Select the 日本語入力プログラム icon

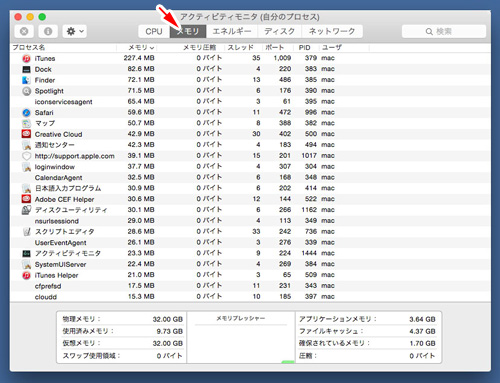coord(26,188)
